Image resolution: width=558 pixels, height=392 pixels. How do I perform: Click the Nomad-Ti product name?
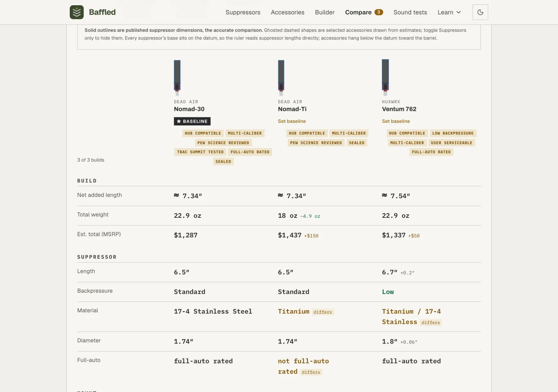coord(292,109)
